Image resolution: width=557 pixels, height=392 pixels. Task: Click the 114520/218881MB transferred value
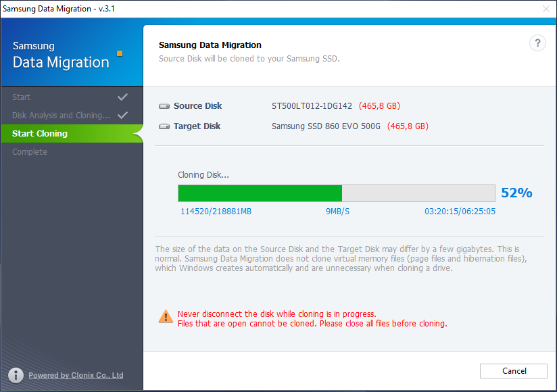pos(216,212)
